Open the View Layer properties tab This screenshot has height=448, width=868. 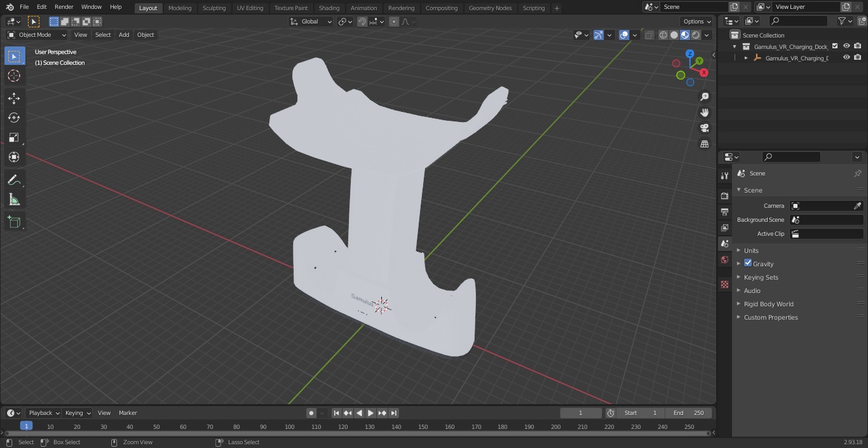pyautogui.click(x=724, y=227)
